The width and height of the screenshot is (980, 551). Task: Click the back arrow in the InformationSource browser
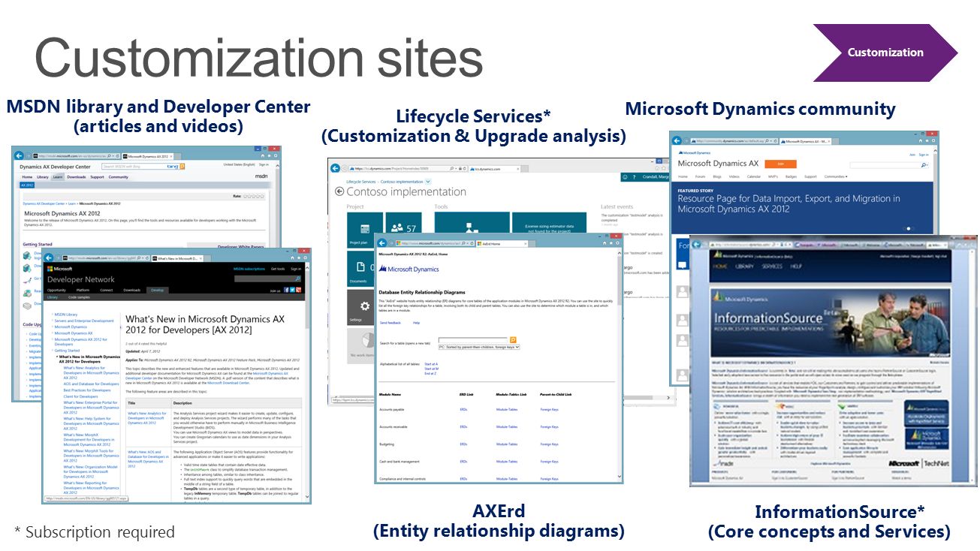pos(697,244)
